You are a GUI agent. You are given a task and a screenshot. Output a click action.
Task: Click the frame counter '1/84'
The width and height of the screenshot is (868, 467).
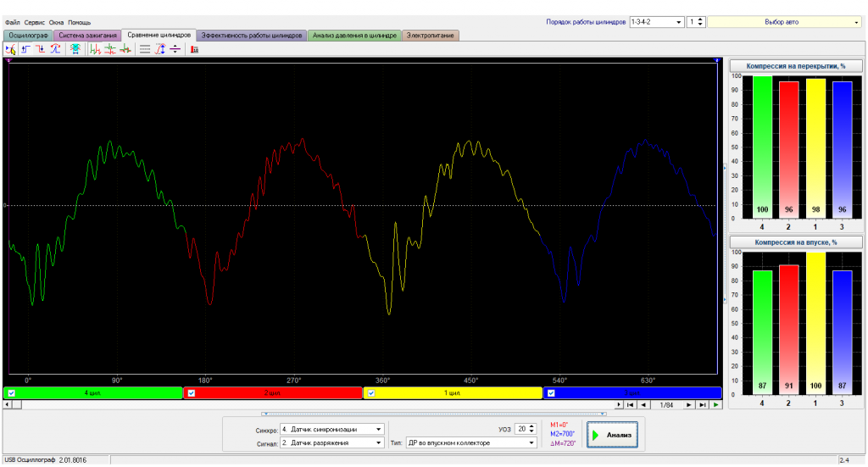(666, 405)
